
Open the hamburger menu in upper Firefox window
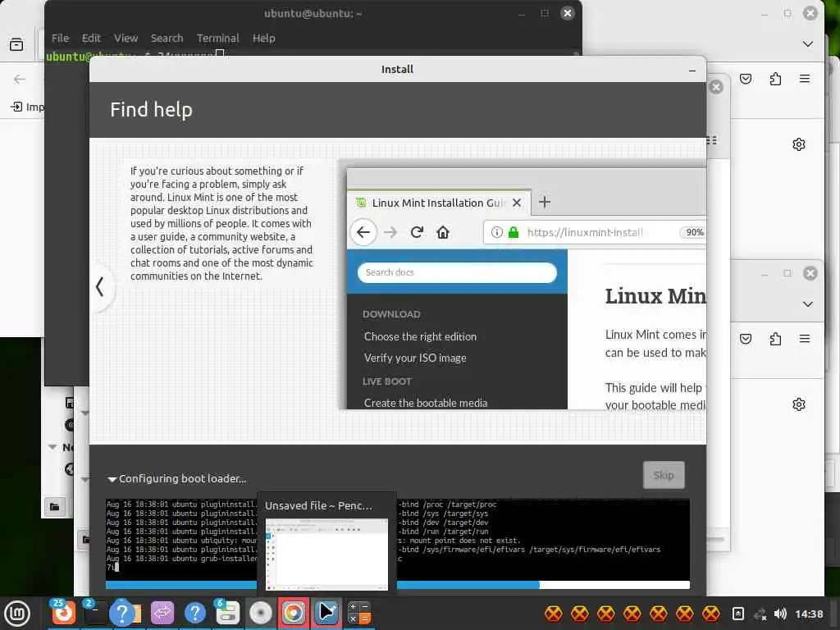(805, 79)
